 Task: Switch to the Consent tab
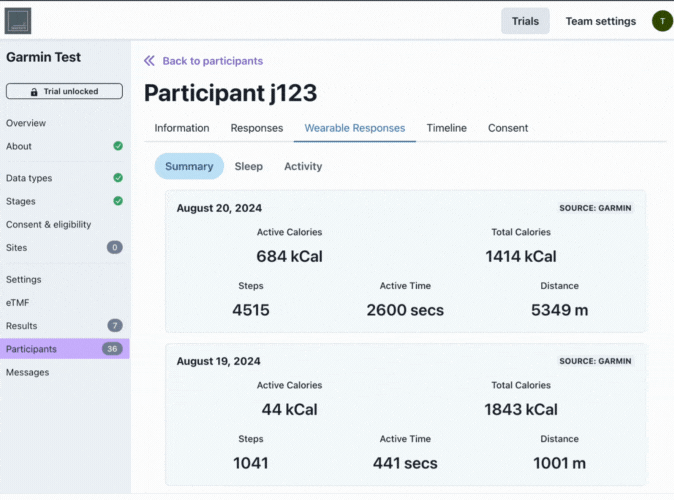pos(508,128)
